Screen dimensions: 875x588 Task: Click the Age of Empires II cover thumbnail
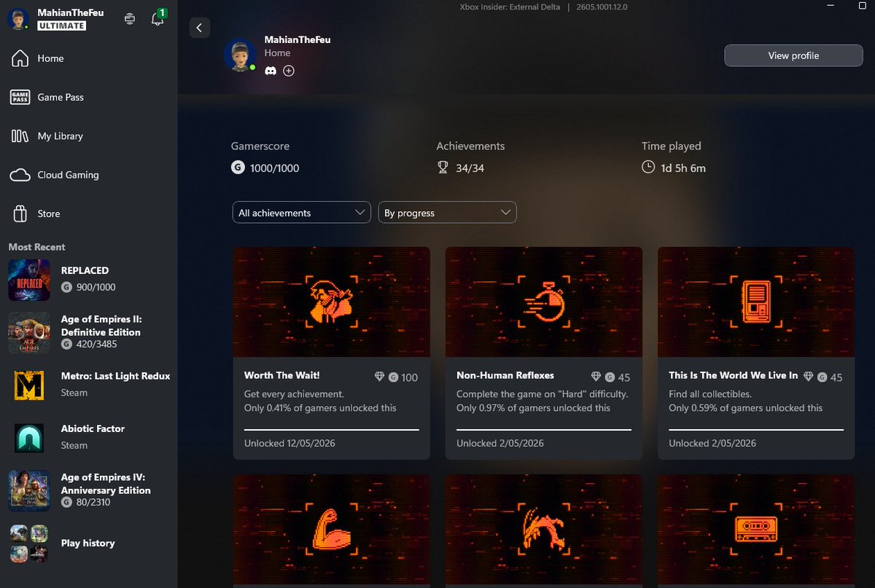point(29,332)
